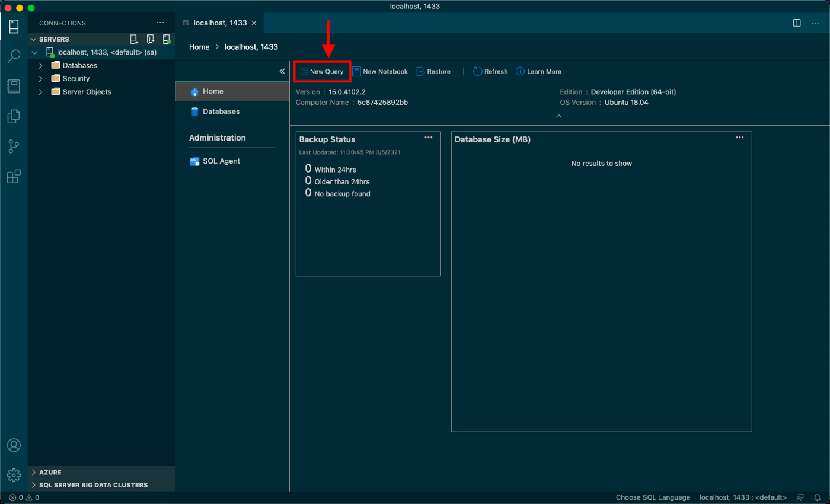This screenshot has width=830, height=504.
Task: Click Backup Status widget title
Action: [x=327, y=139]
